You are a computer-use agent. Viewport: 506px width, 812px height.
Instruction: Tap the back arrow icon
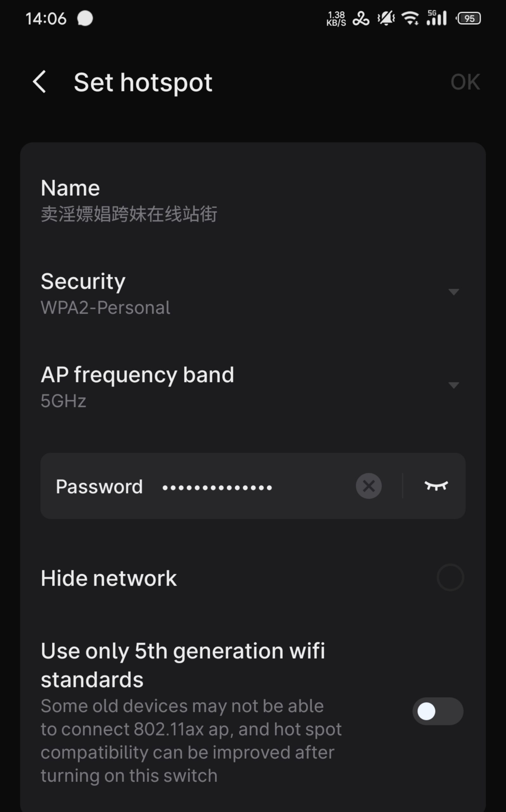click(x=40, y=82)
